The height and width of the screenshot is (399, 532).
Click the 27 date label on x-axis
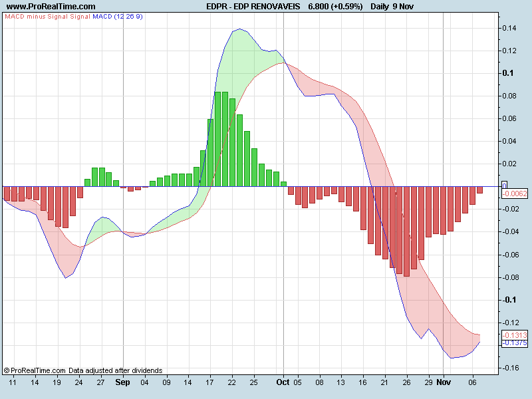(x=100, y=383)
